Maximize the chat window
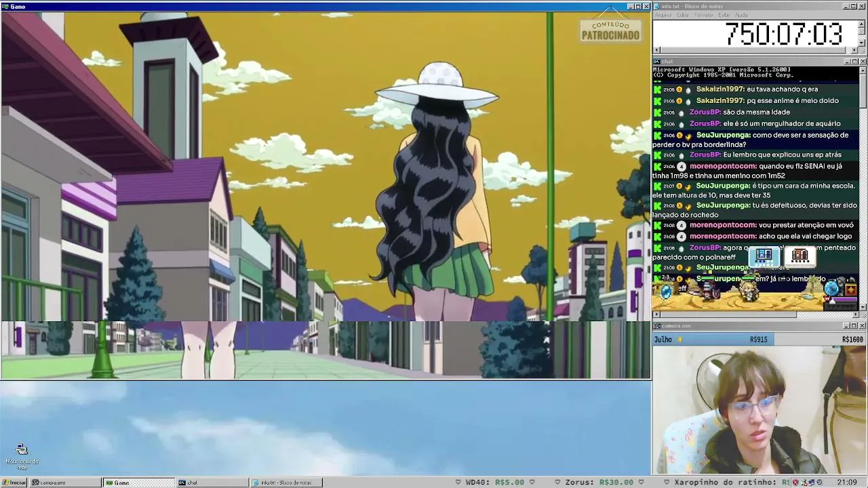The height and width of the screenshot is (488, 868). pyautogui.click(x=854, y=62)
